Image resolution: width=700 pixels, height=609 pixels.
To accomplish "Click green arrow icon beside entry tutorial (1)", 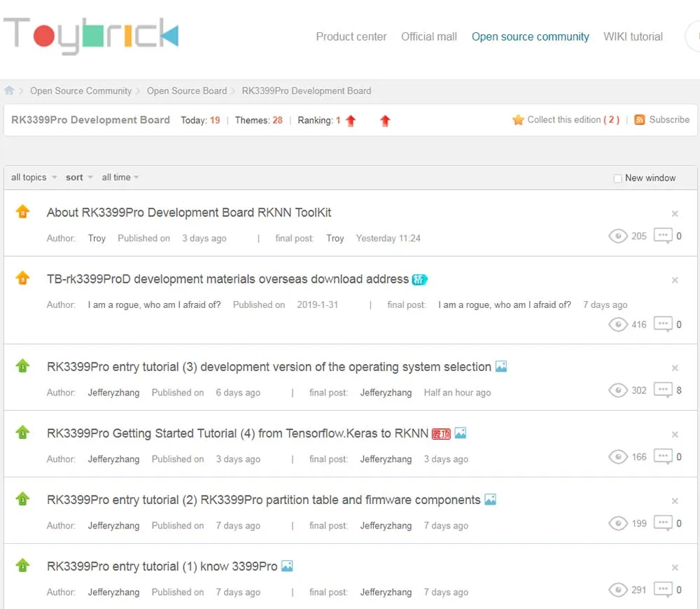I will point(23,566).
